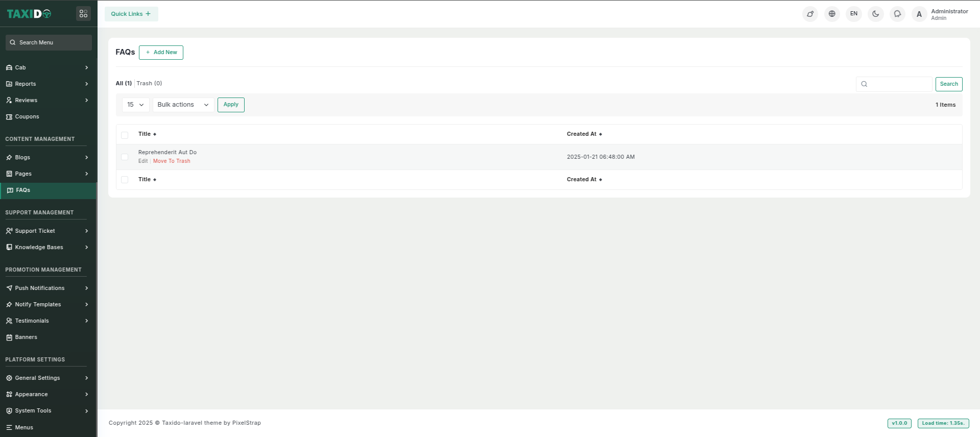This screenshot has width=980, height=437.
Task: Click the FAQ search input field
Action: (x=899, y=84)
